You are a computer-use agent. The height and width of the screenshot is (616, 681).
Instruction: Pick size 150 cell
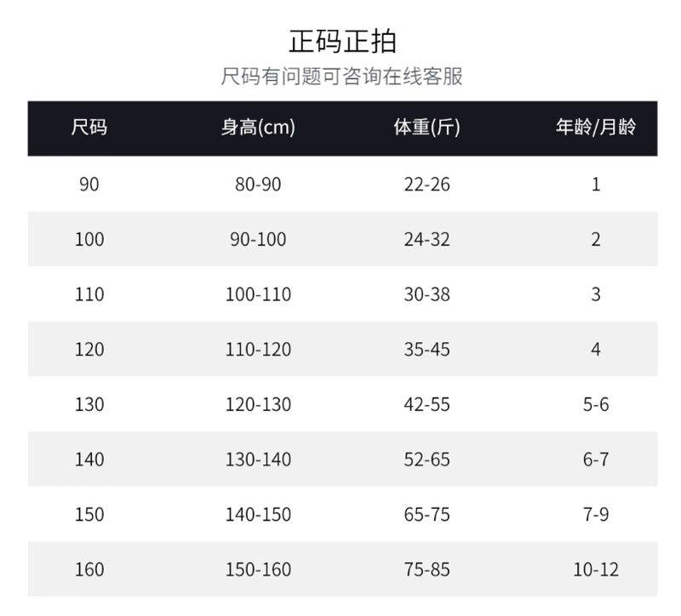(89, 515)
